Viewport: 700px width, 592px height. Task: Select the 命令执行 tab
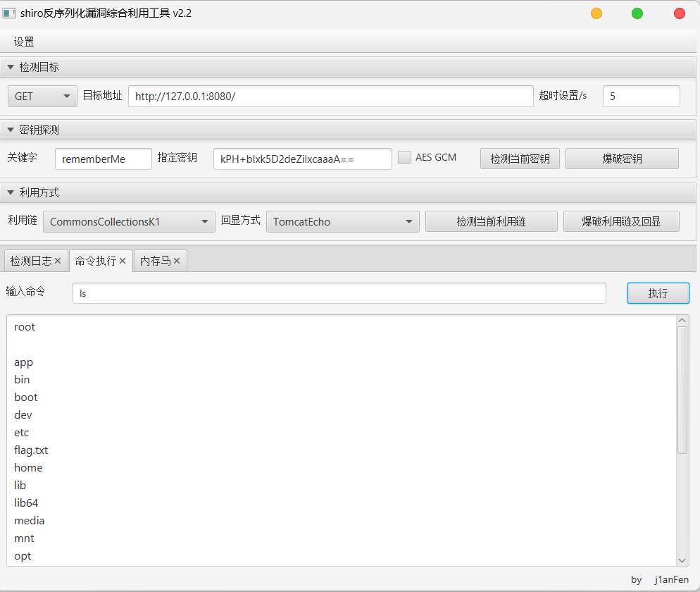(x=96, y=261)
